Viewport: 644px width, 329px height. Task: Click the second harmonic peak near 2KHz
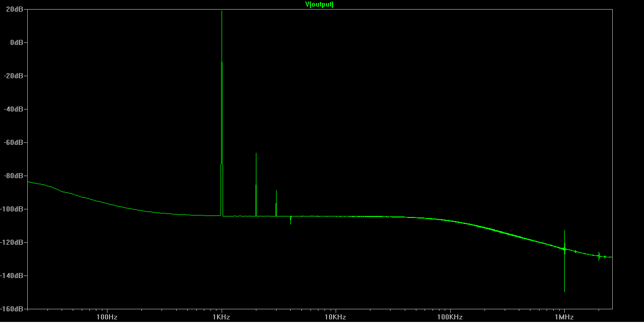point(256,184)
